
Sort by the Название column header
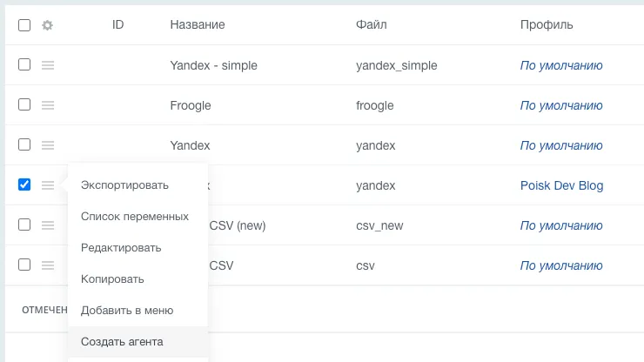point(198,24)
